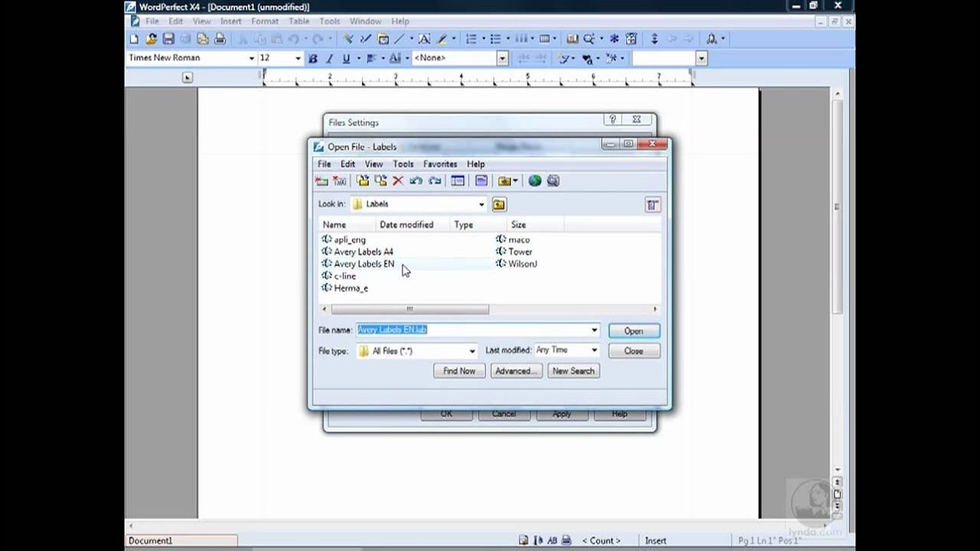This screenshot has height=551, width=980.
Task: Toggle Italic formatting in property bar
Action: tap(330, 58)
